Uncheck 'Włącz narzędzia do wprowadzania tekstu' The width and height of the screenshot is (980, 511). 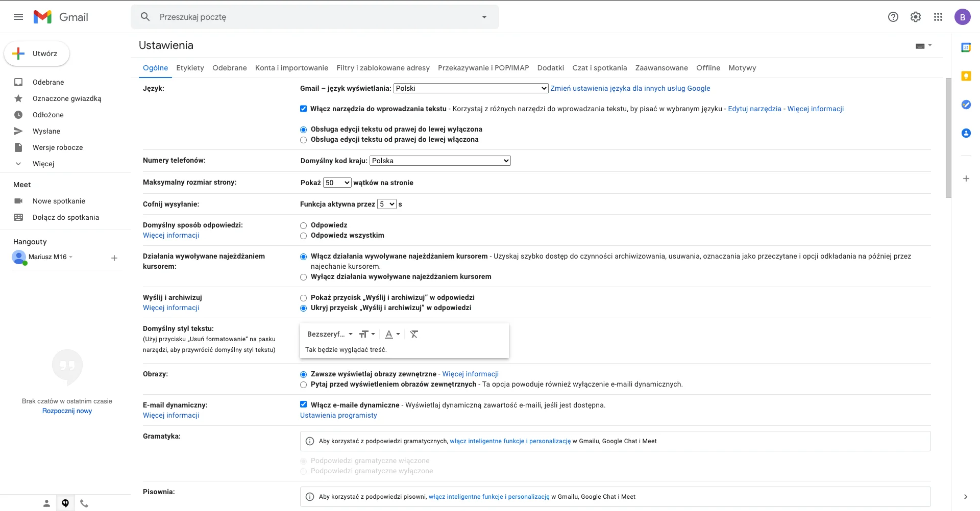point(304,109)
